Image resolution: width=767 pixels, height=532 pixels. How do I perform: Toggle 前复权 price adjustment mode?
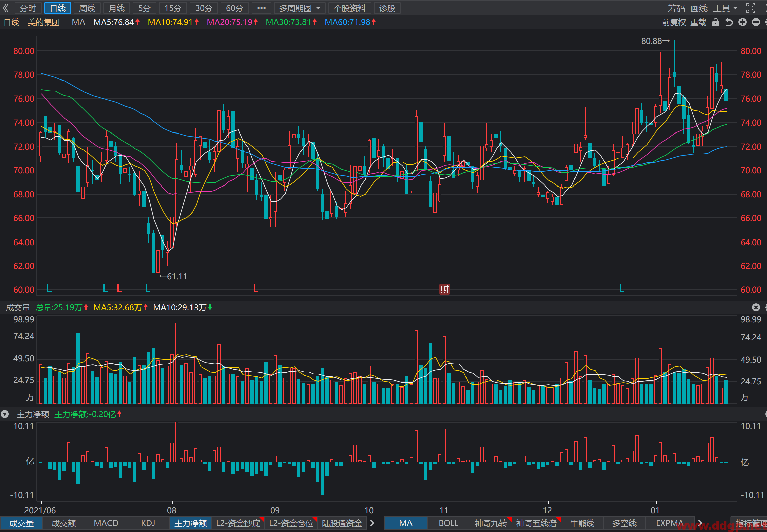[x=674, y=22]
